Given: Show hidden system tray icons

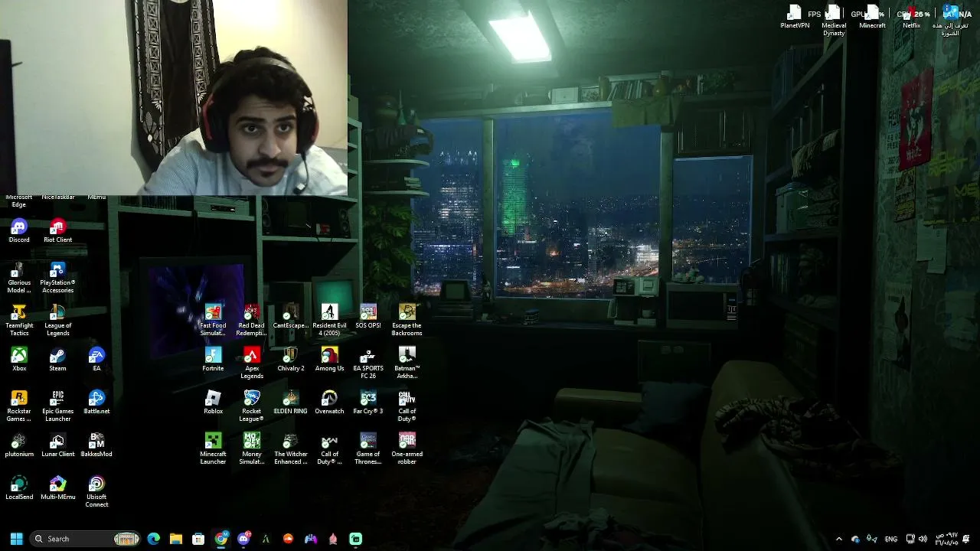Looking at the screenshot, I should pyautogui.click(x=838, y=539).
